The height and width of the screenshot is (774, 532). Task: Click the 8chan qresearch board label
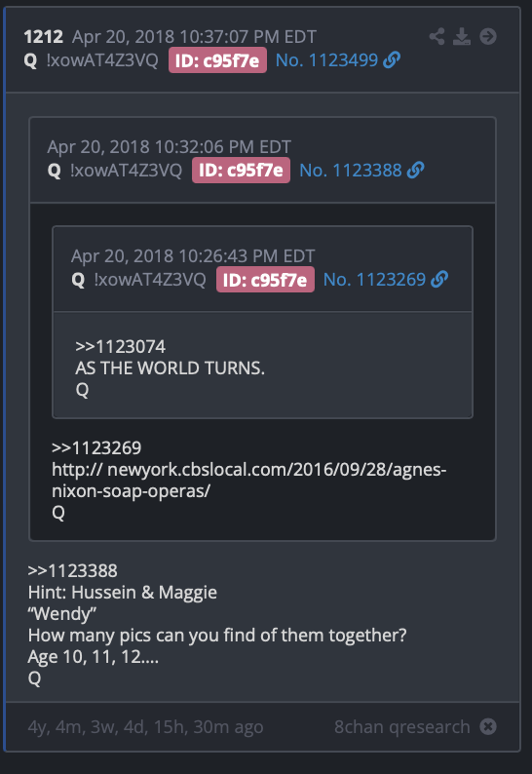401,726
